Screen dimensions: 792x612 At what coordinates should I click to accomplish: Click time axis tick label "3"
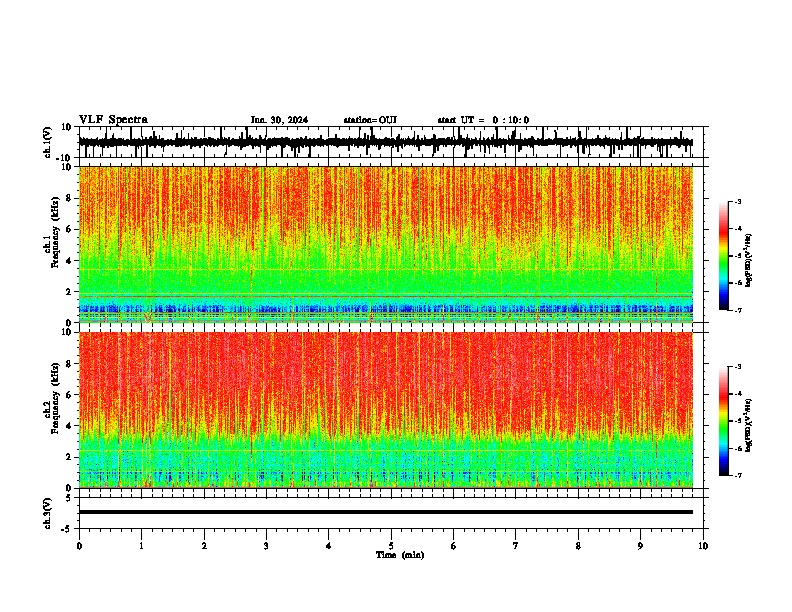(x=266, y=546)
